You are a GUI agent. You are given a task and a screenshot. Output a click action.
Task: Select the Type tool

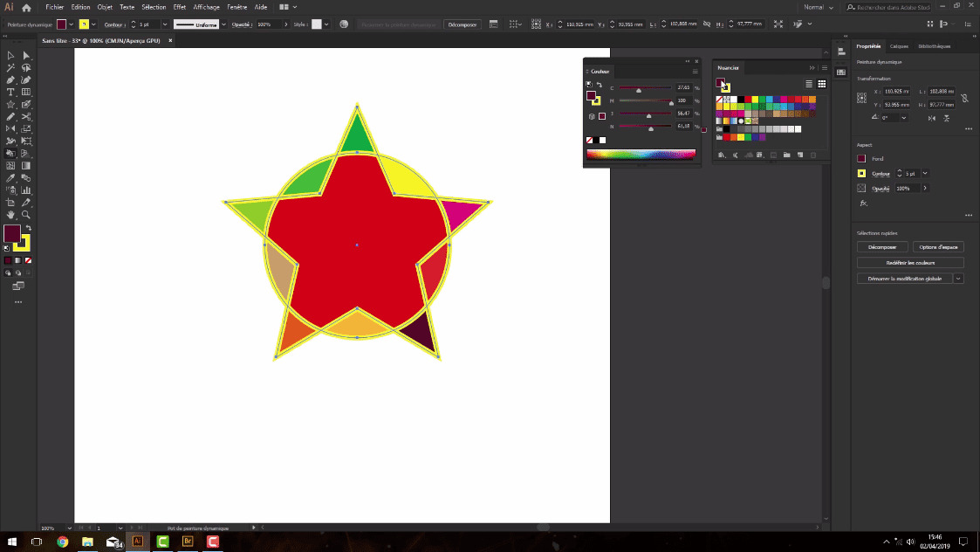[10, 91]
